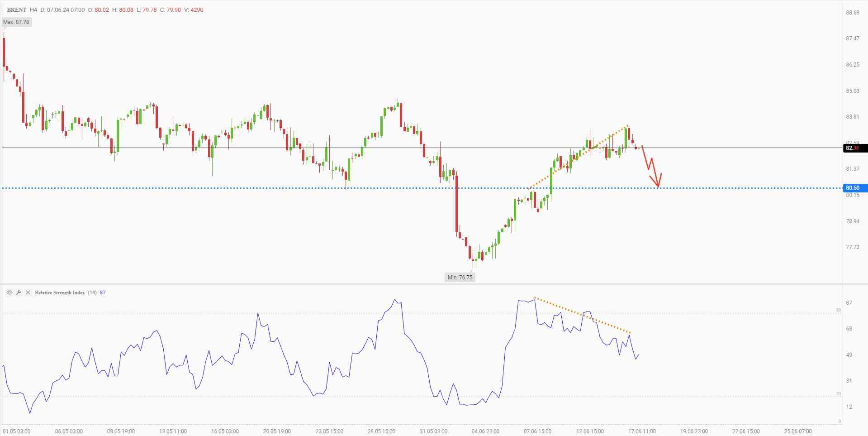This screenshot has height=436, width=868.
Task: Select the current price tag 82.16
Action: tap(855, 148)
